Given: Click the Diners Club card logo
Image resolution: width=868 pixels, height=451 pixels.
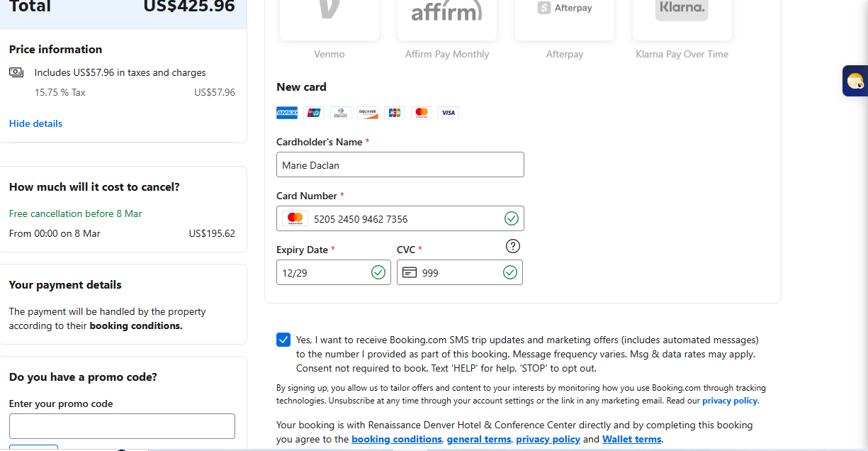Looking at the screenshot, I should (341, 113).
